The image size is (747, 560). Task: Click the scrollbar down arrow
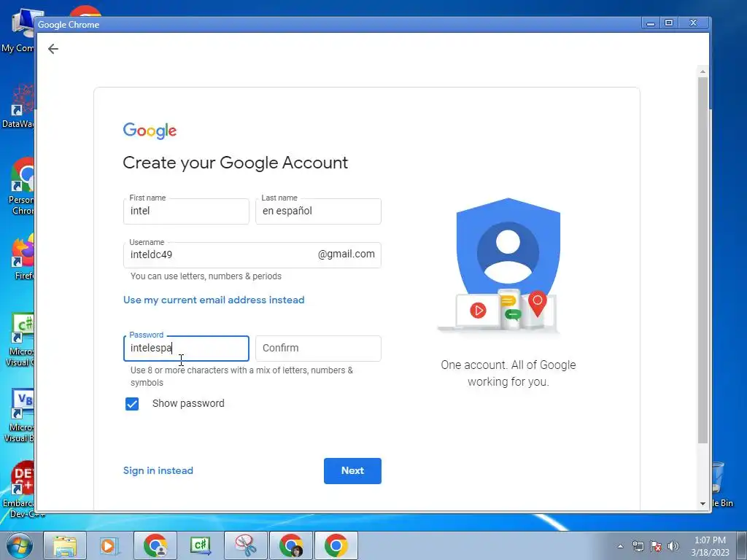[x=703, y=503]
